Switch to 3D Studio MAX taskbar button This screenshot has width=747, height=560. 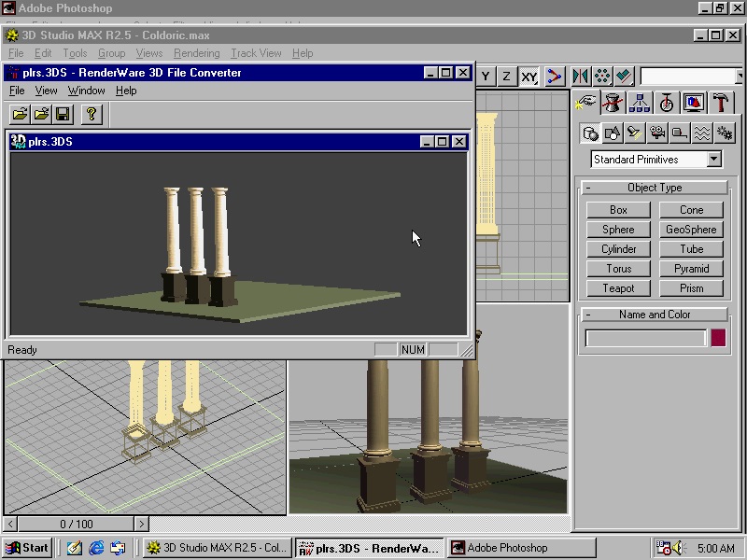[218, 548]
